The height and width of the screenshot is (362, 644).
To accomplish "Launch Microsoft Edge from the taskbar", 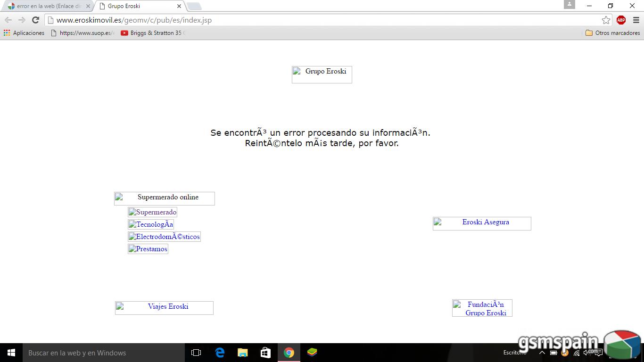I will click(220, 353).
